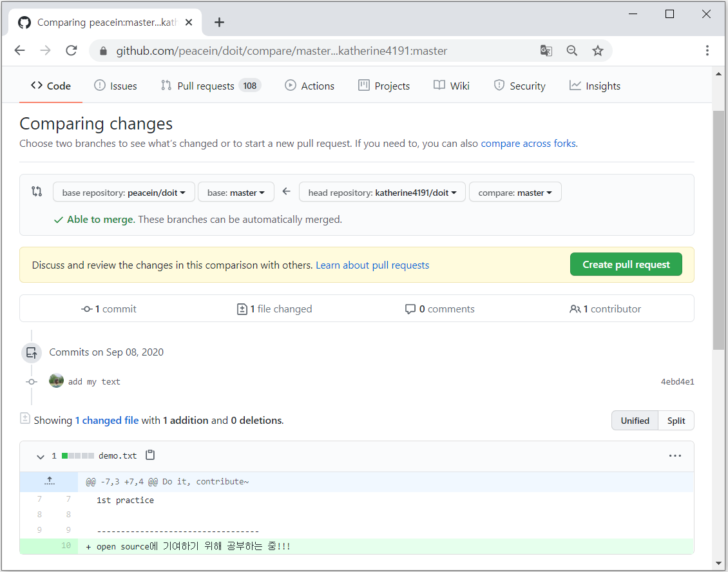This screenshot has height=572, width=728.
Task: Open base repository peacein/doit dropdown
Action: click(x=124, y=192)
